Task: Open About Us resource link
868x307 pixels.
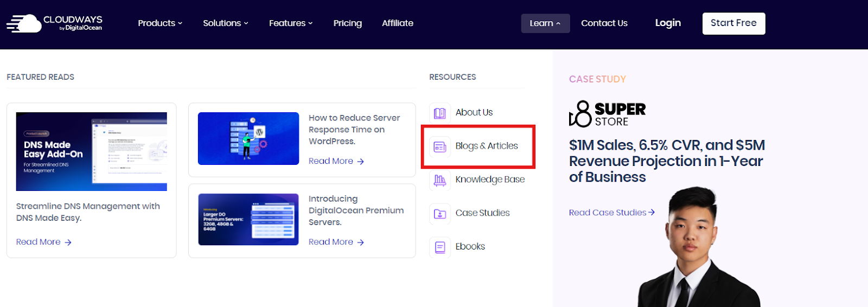Action: coord(474,112)
